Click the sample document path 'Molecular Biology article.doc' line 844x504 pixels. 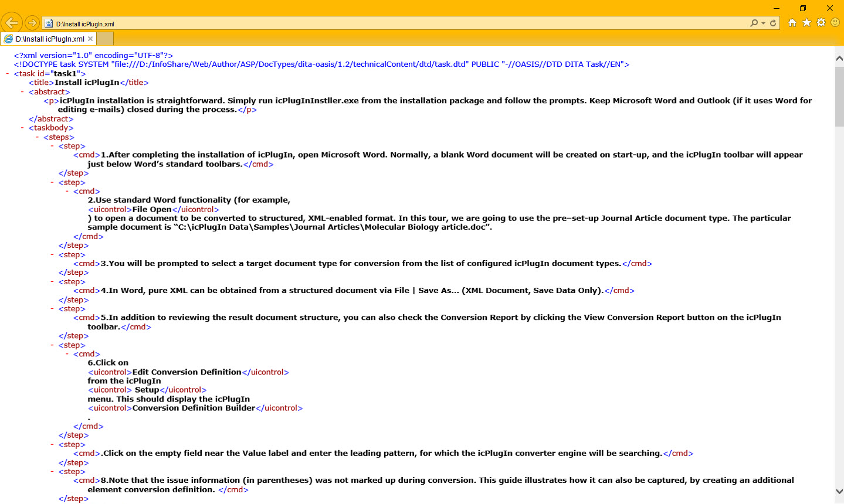[x=290, y=227]
